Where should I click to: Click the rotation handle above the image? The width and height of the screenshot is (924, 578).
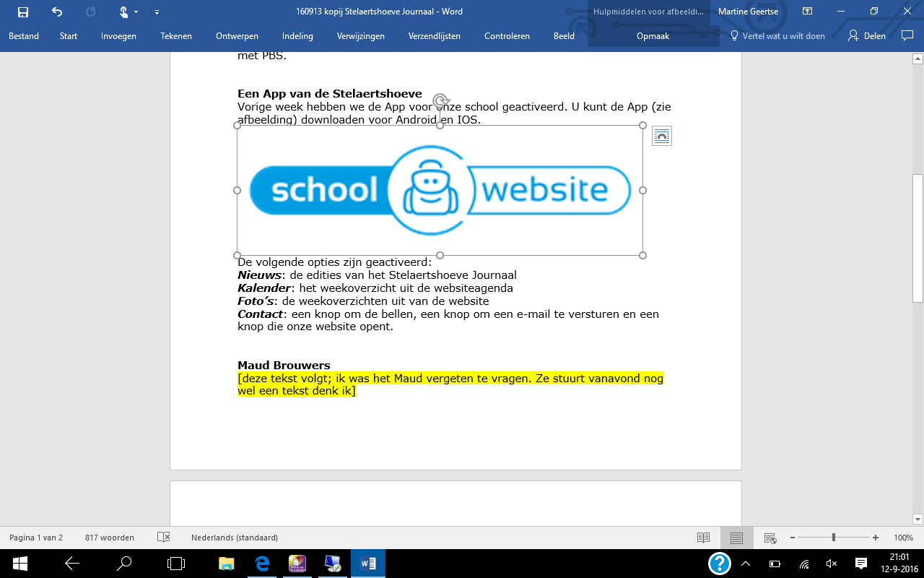[x=441, y=100]
